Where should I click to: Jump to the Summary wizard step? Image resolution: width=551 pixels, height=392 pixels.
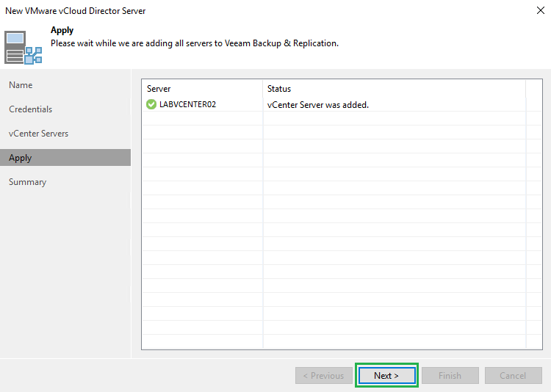click(27, 182)
